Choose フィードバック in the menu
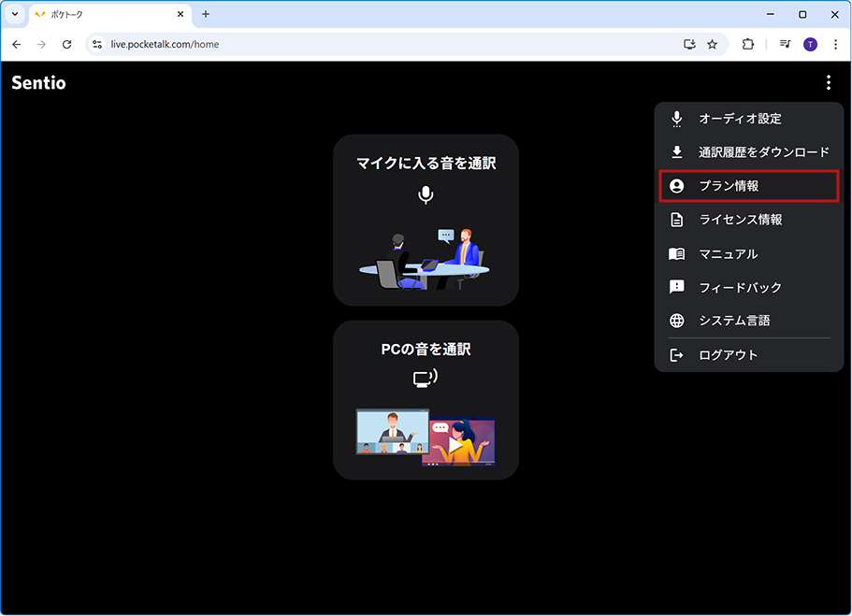 [x=749, y=287]
